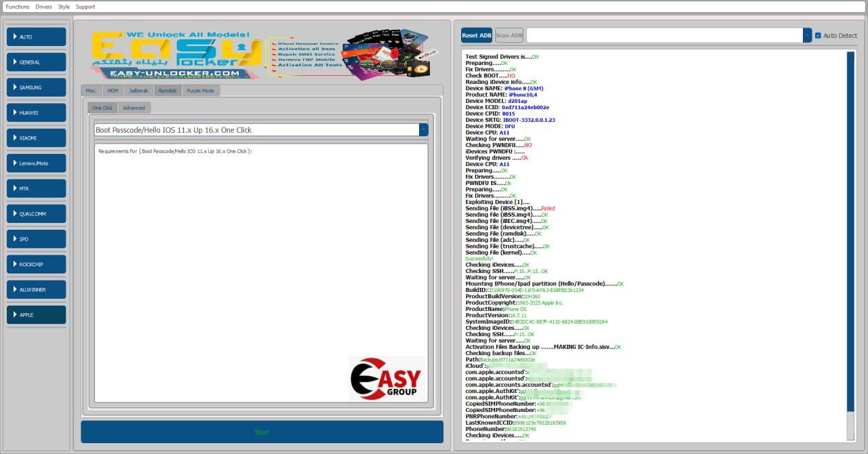The width and height of the screenshot is (868, 454).
Task: Open the Lenovo/Moto sidebar section
Action: tap(37, 163)
